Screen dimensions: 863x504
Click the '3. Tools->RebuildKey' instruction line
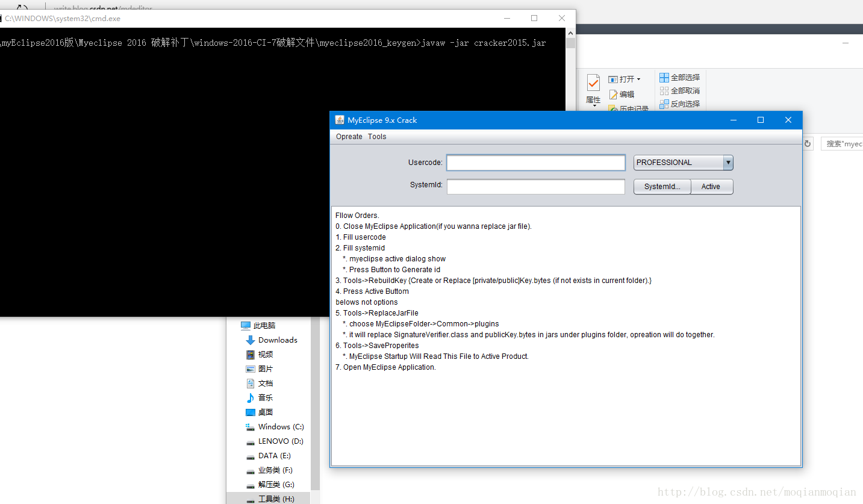click(493, 281)
